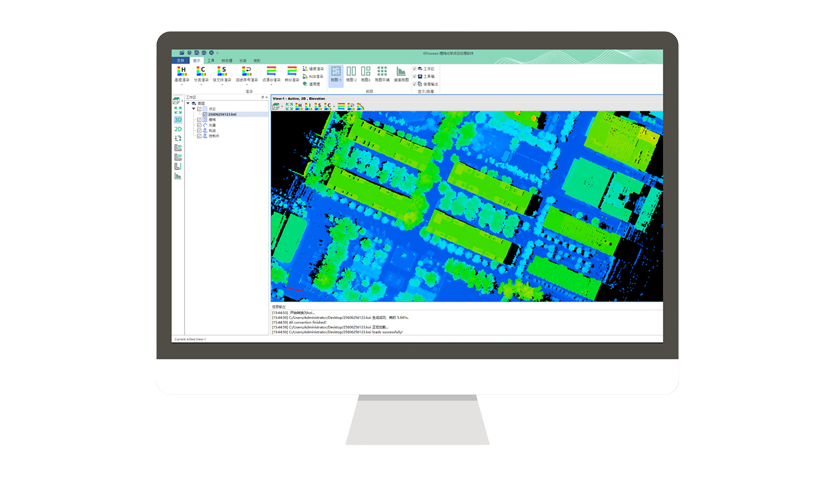Open the first blue ribbon tab
The height and width of the screenshot is (492, 835).
coord(181,60)
